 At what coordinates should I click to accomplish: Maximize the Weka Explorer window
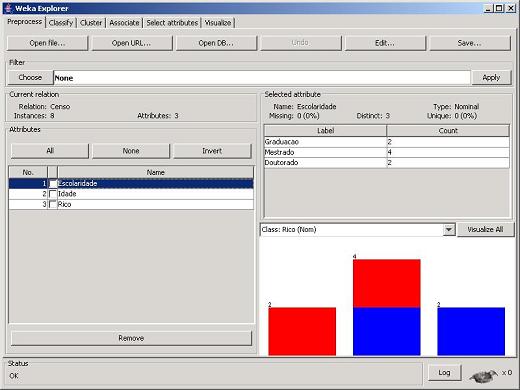[x=499, y=8]
